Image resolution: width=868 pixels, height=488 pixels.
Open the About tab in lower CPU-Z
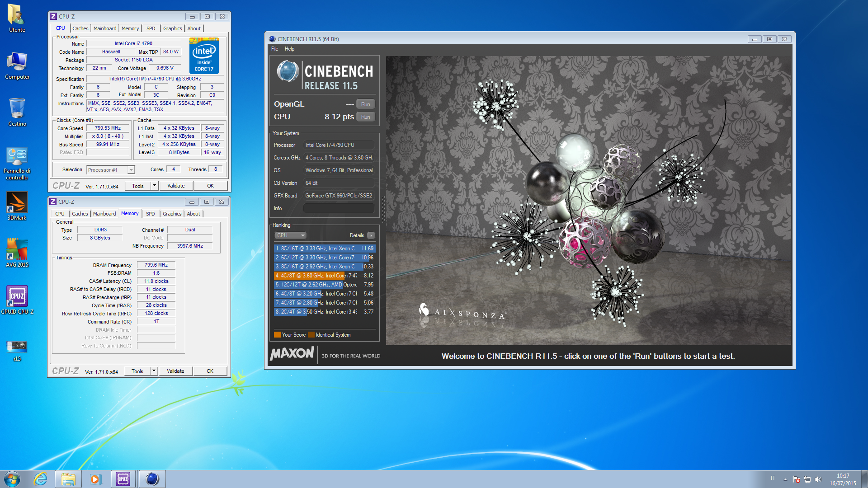tap(193, 214)
